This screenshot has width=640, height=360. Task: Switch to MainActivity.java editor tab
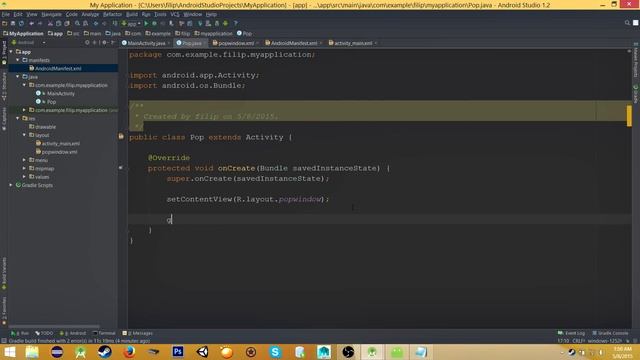click(144, 43)
